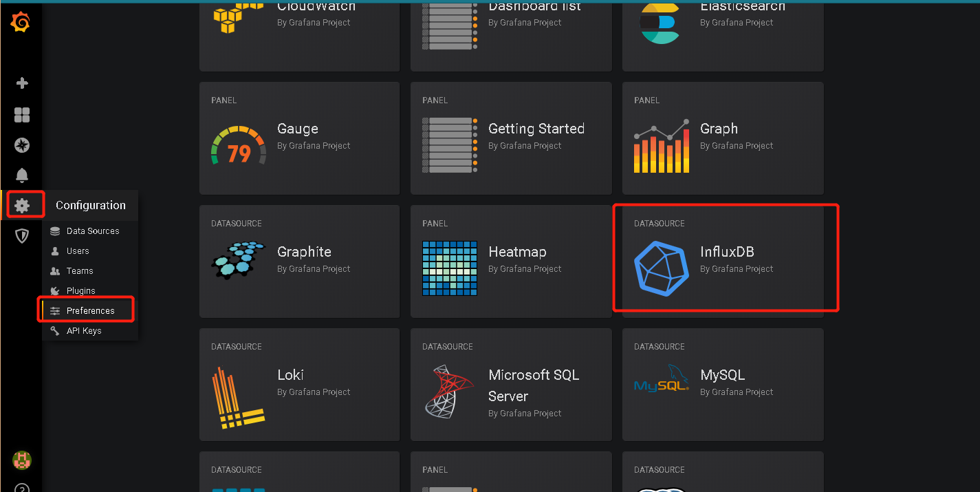Click the Getting Started plugin icon
Screen dimensions: 980x492
(450, 145)
